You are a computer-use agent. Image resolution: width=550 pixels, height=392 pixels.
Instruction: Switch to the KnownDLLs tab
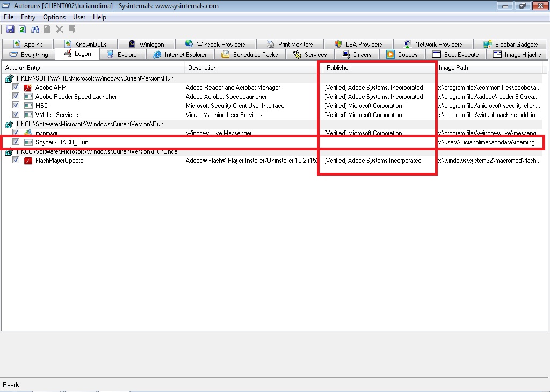(85, 44)
